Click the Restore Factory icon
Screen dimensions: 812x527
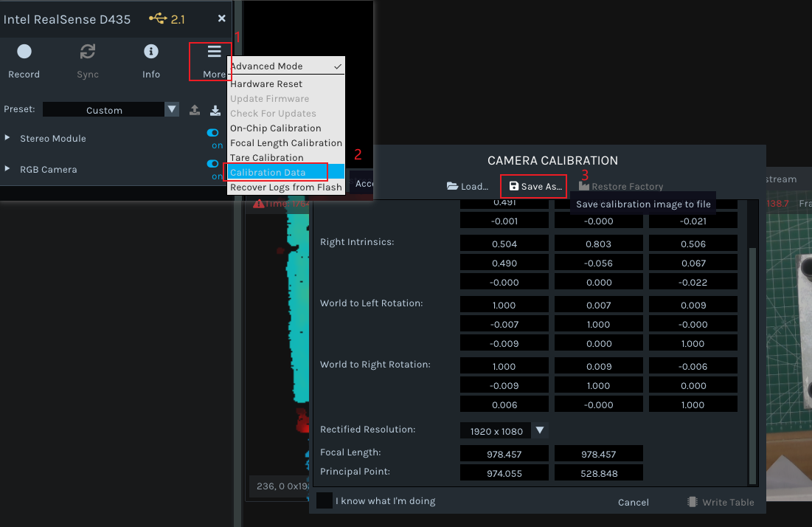(583, 186)
